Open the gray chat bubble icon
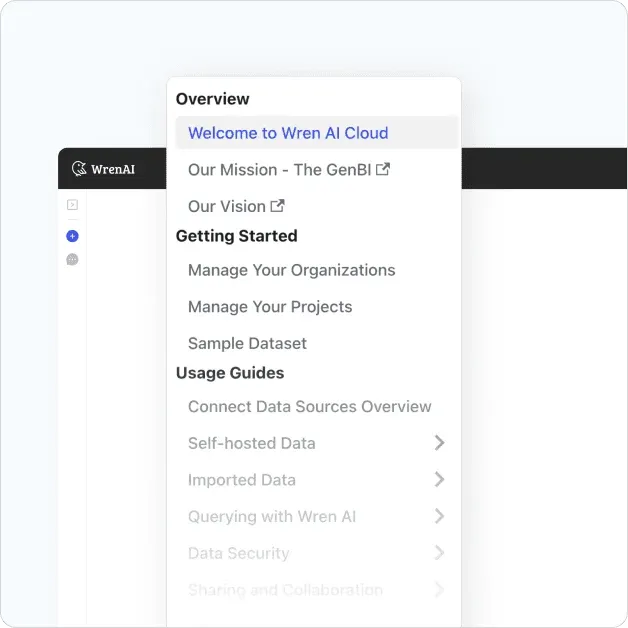This screenshot has width=628, height=628. pos(72,260)
